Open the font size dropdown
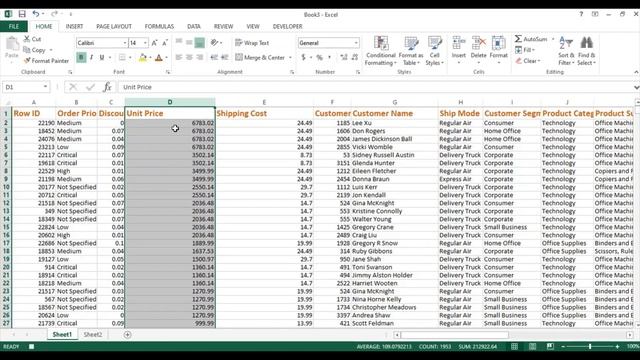This screenshot has height=360, width=640. click(x=145, y=43)
